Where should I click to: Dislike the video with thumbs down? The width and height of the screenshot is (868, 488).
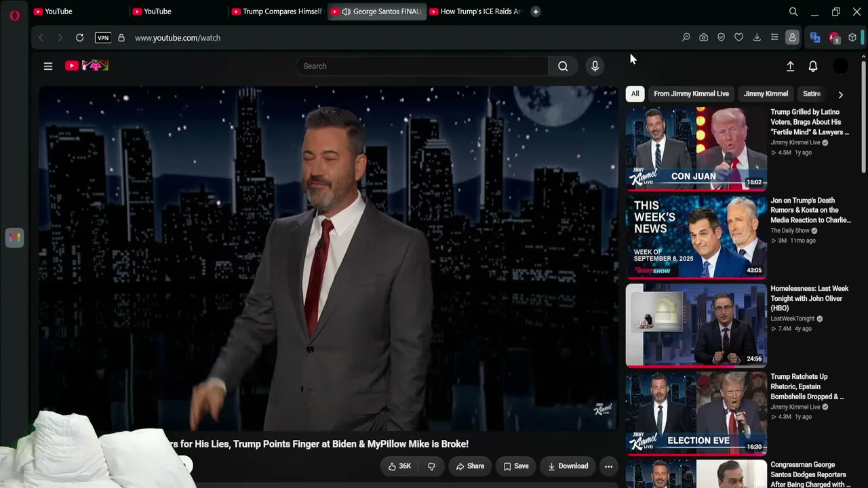[x=431, y=466]
